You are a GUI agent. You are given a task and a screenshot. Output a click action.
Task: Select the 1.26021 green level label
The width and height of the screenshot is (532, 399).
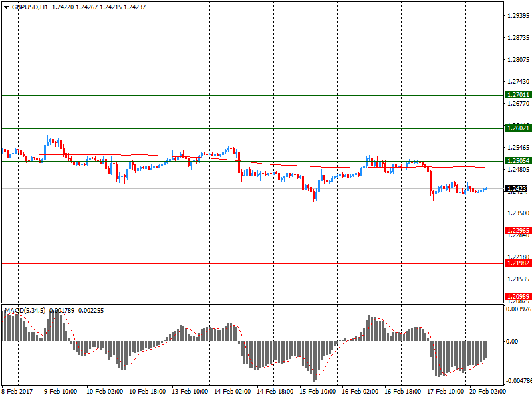coord(518,128)
